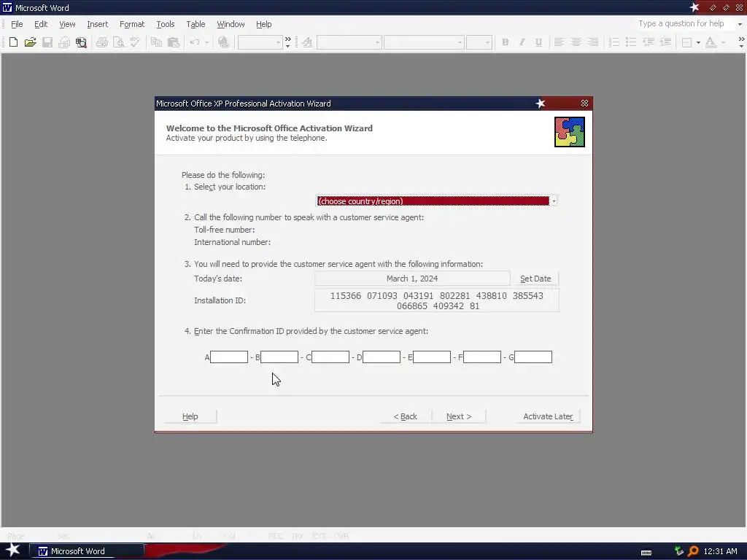Click the orange magnifier tray icon
The height and width of the screenshot is (560, 747).
click(x=693, y=551)
